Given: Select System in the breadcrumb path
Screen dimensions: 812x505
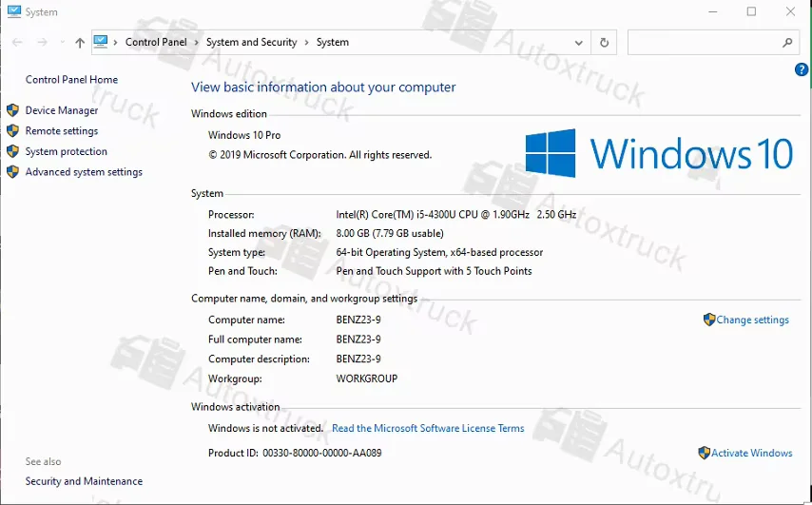Looking at the screenshot, I should 333,42.
